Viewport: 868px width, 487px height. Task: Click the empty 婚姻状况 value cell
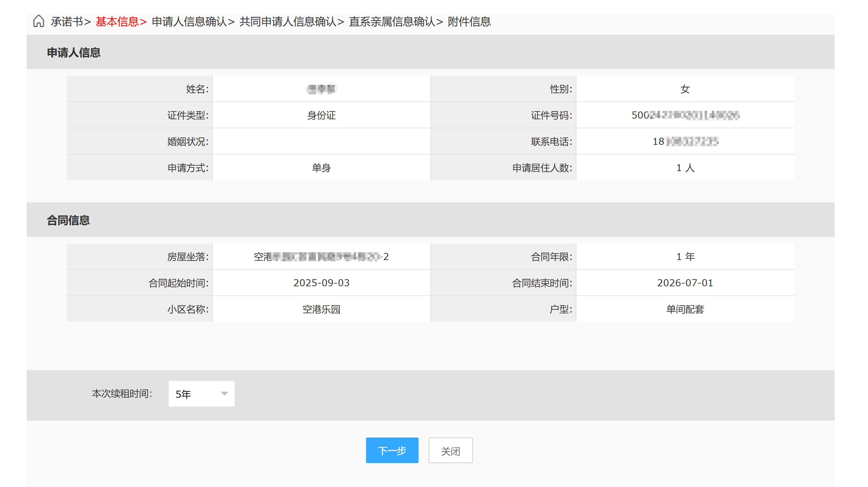[x=321, y=141]
